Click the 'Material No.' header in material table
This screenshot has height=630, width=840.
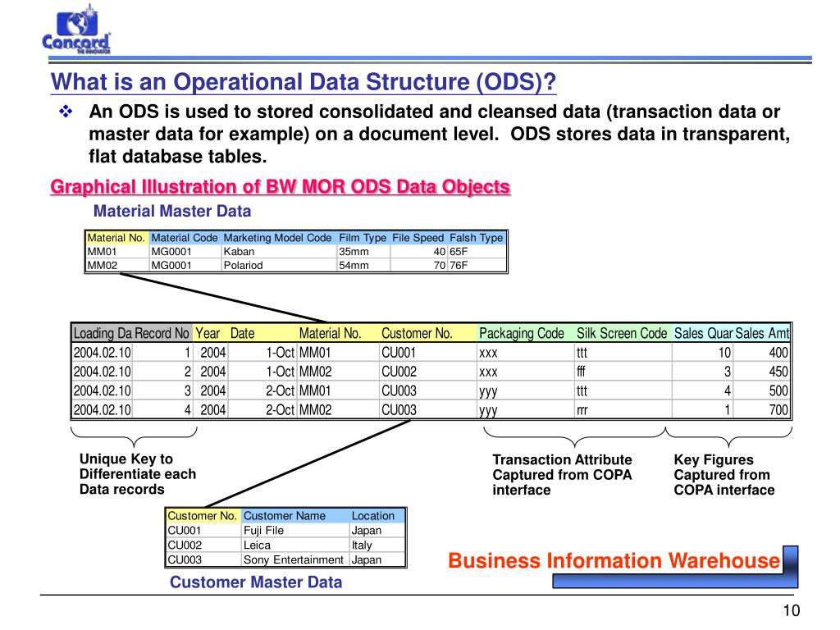116,238
